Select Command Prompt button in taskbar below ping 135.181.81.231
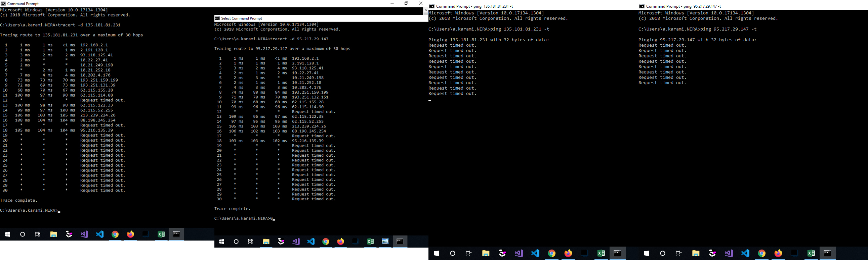 coord(617,253)
